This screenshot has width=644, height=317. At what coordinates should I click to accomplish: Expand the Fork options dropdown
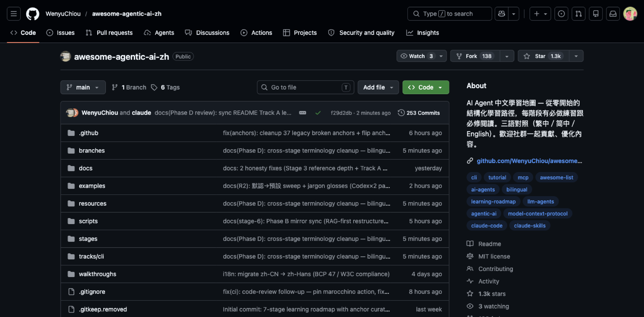[x=507, y=56]
